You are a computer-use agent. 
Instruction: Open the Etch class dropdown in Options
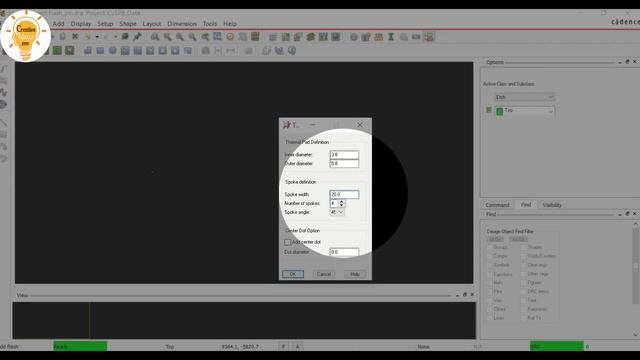click(x=524, y=97)
